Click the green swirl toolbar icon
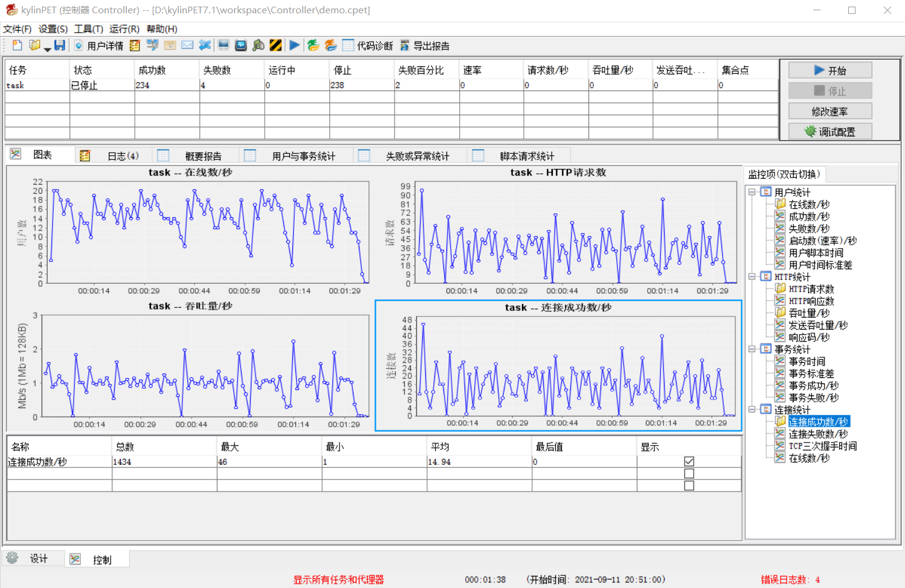This screenshot has width=905, height=588. 313,45
